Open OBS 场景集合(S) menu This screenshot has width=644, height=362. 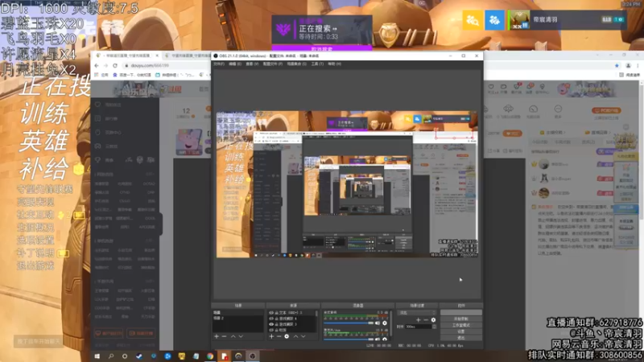coord(296,64)
